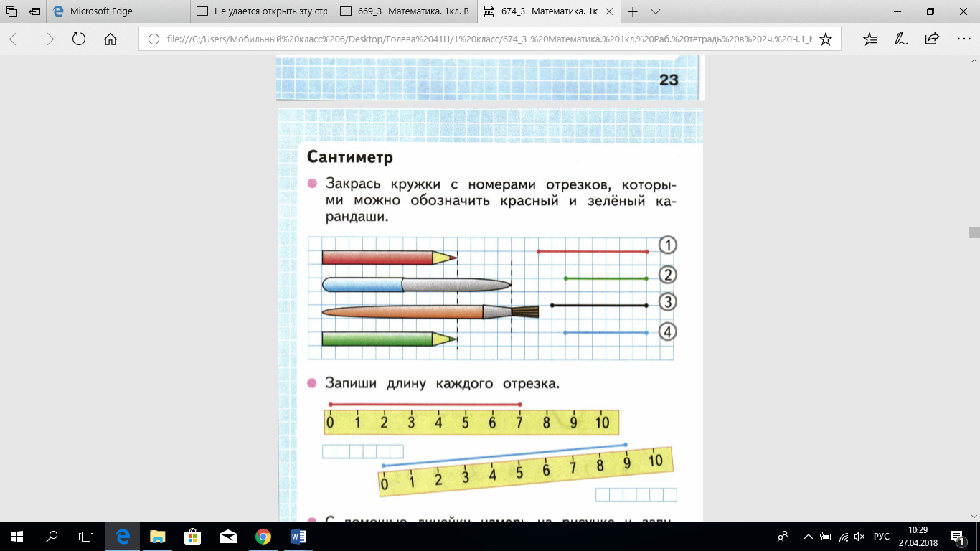
Task: Click the answer boxes under the tilted ruler
Action: 636,494
